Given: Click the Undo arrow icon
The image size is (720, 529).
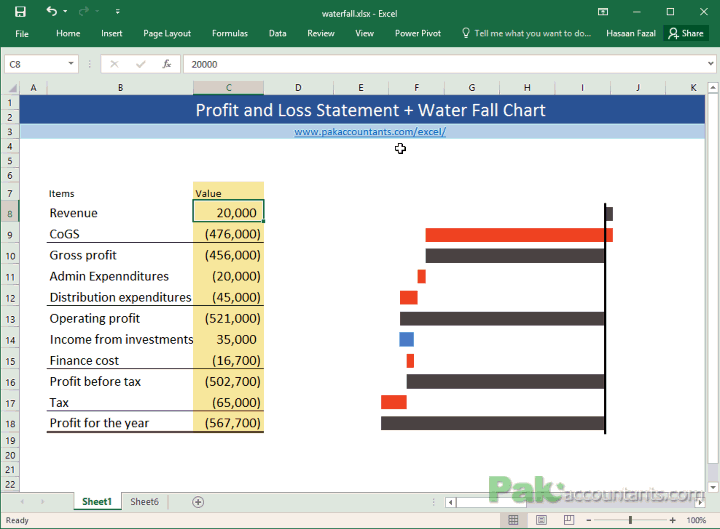Looking at the screenshot, I should pyautogui.click(x=51, y=11).
